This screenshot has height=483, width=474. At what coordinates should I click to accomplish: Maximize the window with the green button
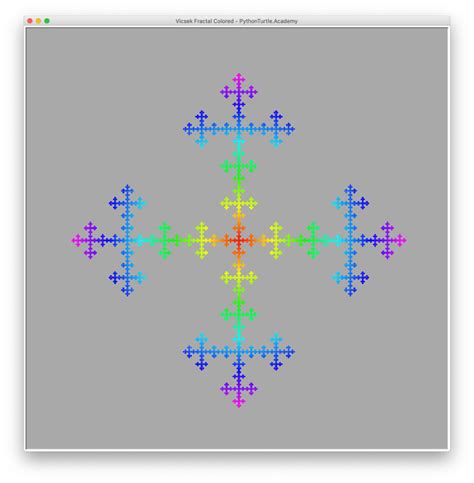[x=47, y=21]
